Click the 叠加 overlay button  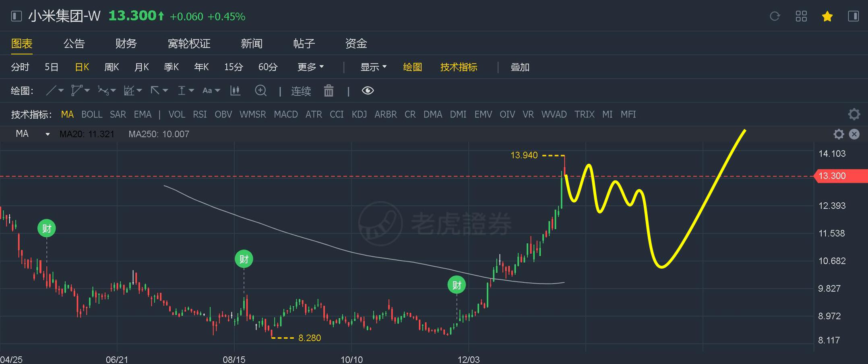(x=520, y=67)
